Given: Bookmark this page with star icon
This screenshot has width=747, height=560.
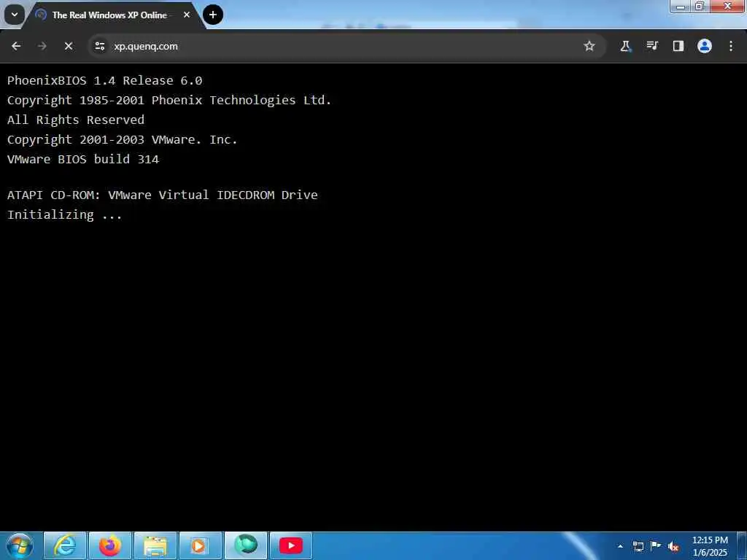Looking at the screenshot, I should point(589,46).
